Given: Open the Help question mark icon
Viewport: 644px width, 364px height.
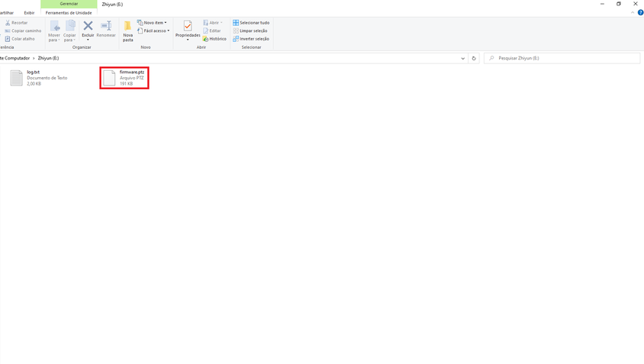Looking at the screenshot, I should [640, 13].
